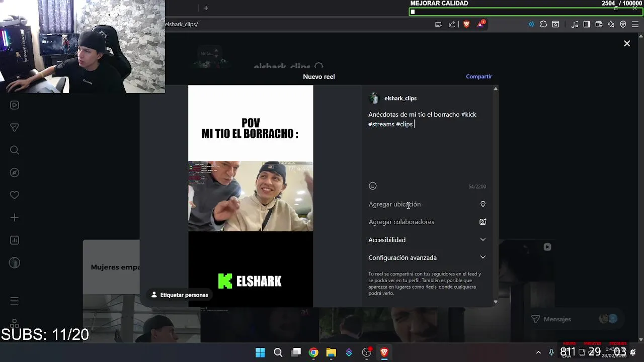Open Notifications heart icon in sidebar
This screenshot has width=644, height=362.
tap(15, 195)
